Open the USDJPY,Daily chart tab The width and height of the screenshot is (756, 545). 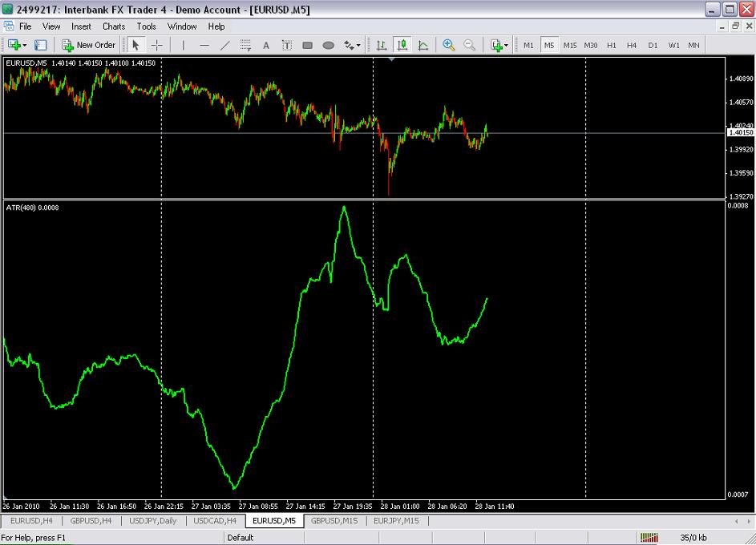[x=153, y=521]
